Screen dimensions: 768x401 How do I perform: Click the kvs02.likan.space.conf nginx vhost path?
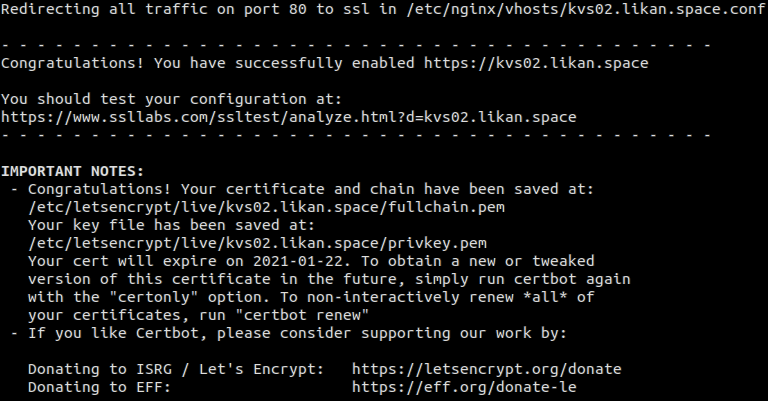coord(585,9)
